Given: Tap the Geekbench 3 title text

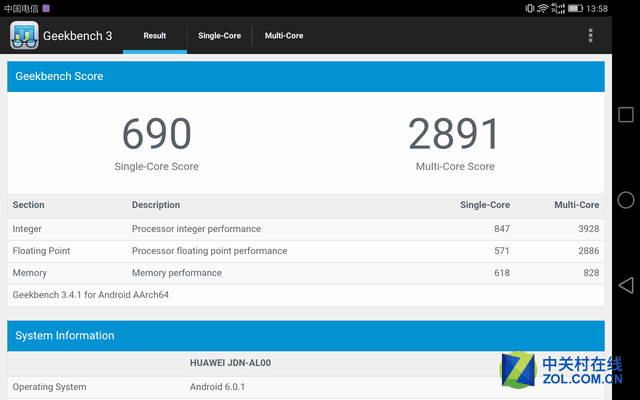Looking at the screenshot, I should pyautogui.click(x=78, y=36).
